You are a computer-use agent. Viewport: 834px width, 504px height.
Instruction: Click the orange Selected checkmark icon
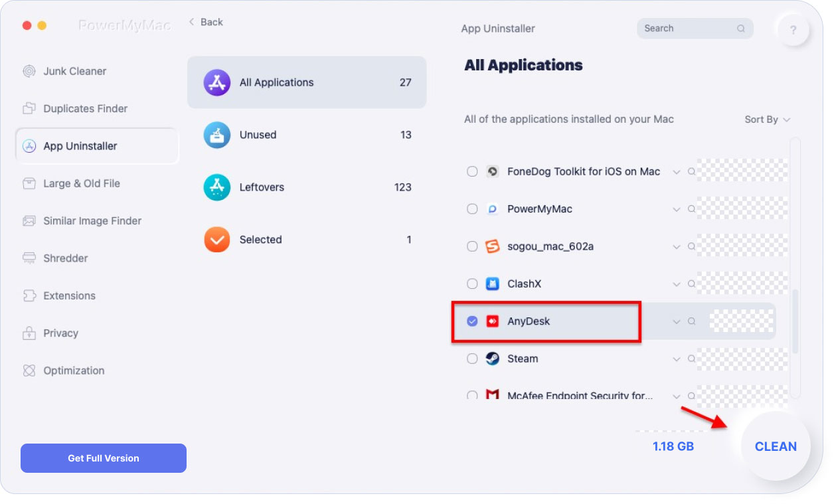216,240
